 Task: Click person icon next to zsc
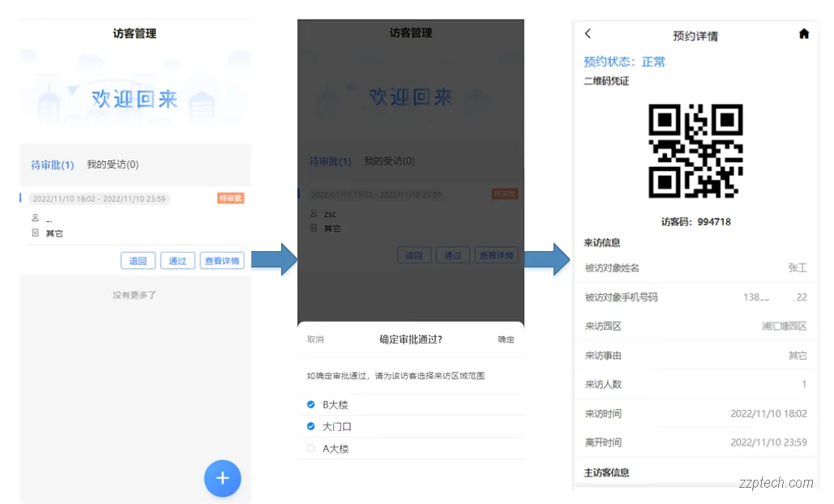point(314,213)
